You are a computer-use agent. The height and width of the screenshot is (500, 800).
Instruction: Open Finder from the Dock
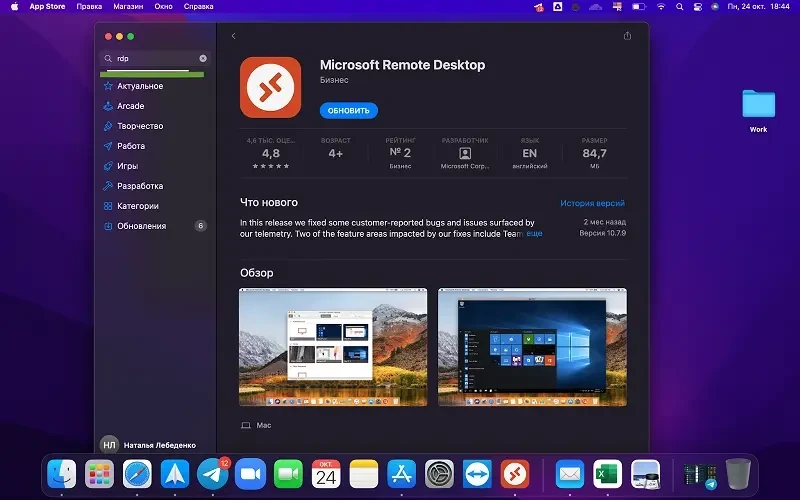click(x=62, y=474)
